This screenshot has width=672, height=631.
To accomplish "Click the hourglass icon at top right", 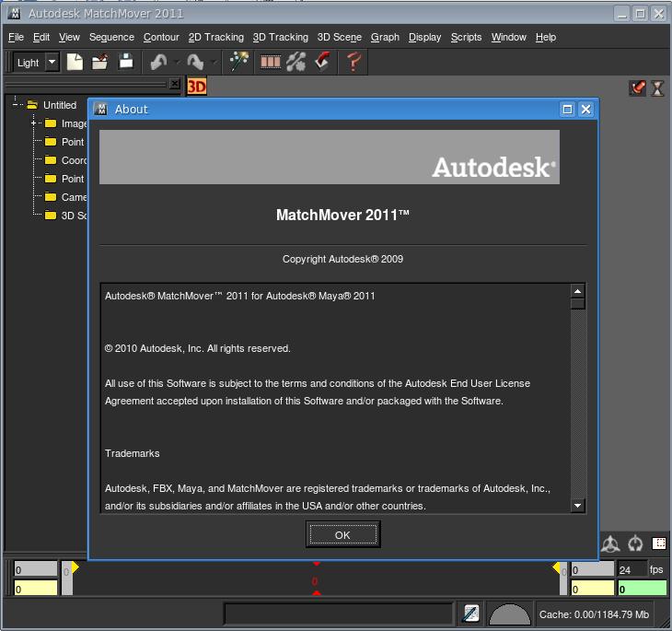I will point(657,88).
